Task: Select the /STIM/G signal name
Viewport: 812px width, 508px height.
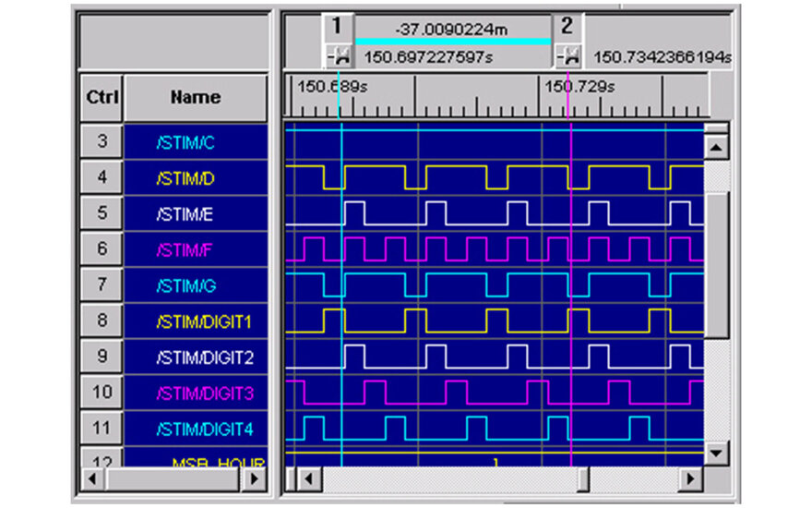Action: (x=185, y=285)
